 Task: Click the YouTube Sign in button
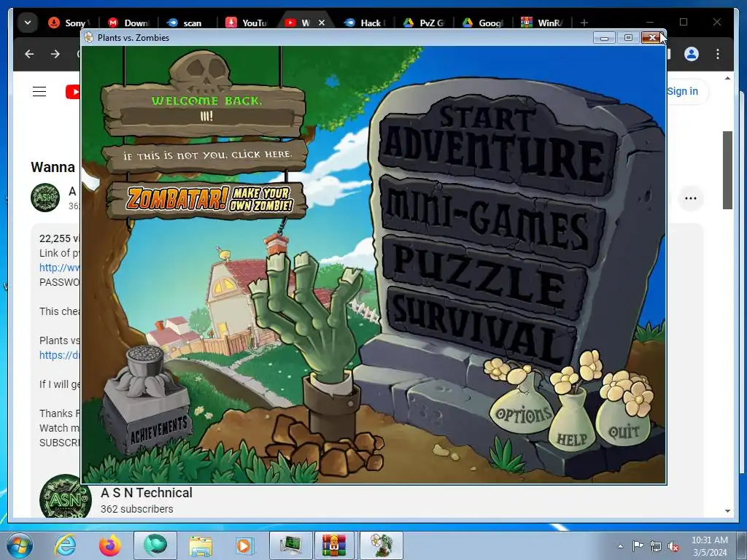682,91
